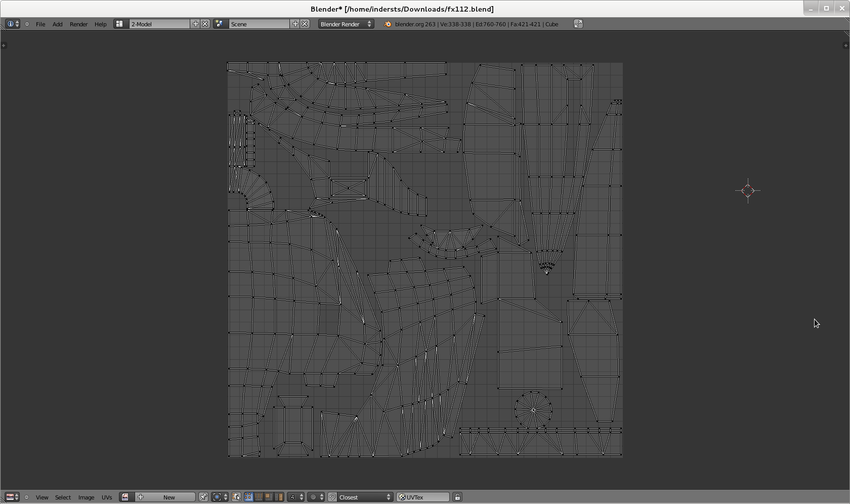Pin the image with the pin icon

click(x=203, y=497)
